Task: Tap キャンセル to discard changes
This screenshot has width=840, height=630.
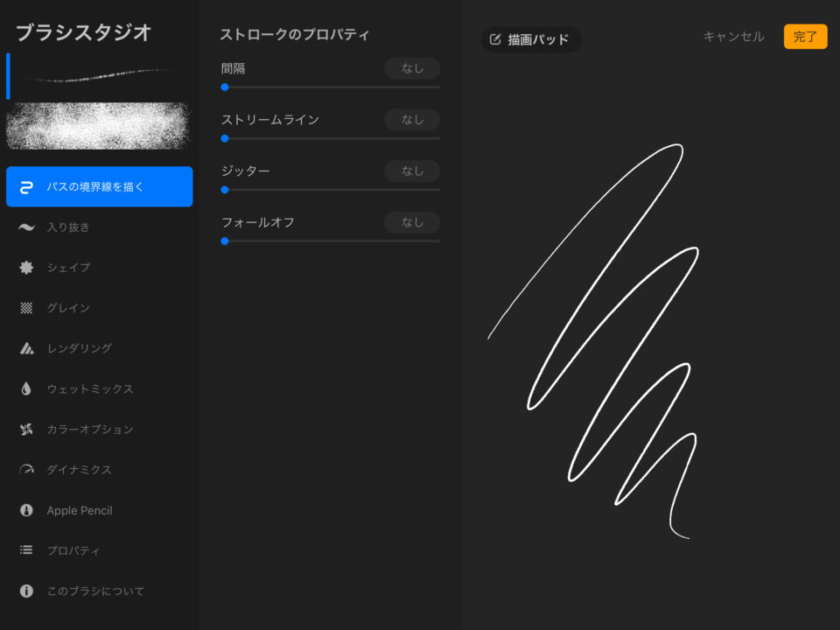Action: (x=732, y=37)
